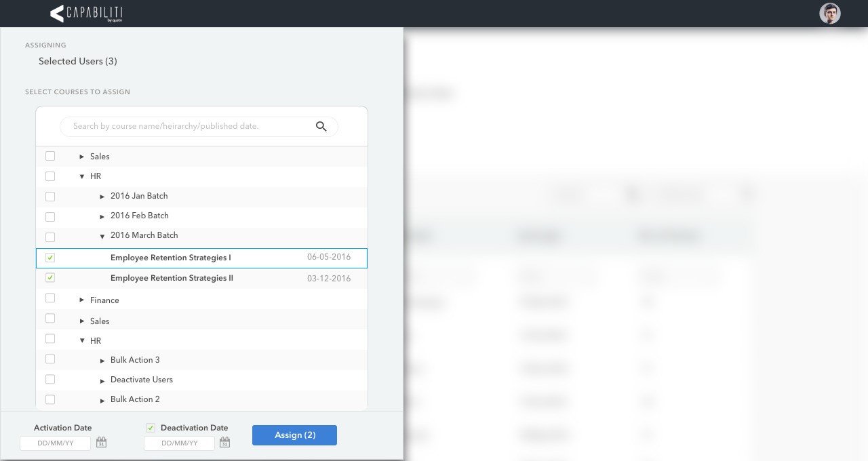
Task: Click the Selected Users (3) text
Action: [x=78, y=61]
